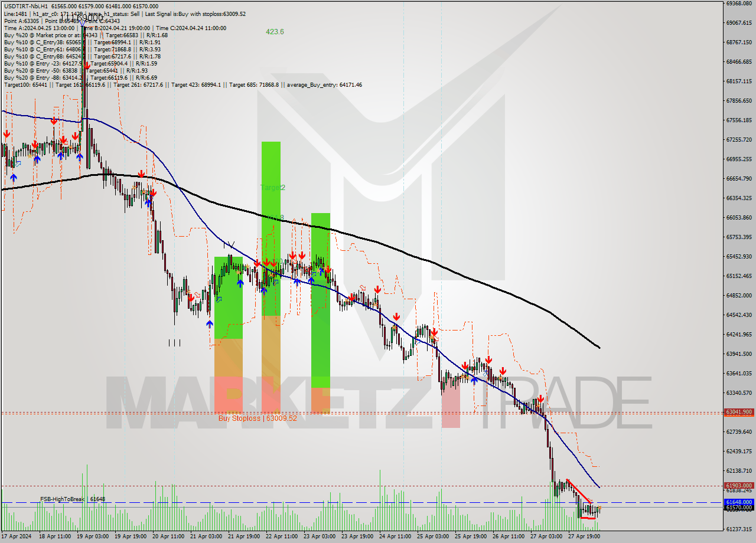Select the 64852.000 price axis label
Screen dimensions: 756x543
tap(739, 295)
